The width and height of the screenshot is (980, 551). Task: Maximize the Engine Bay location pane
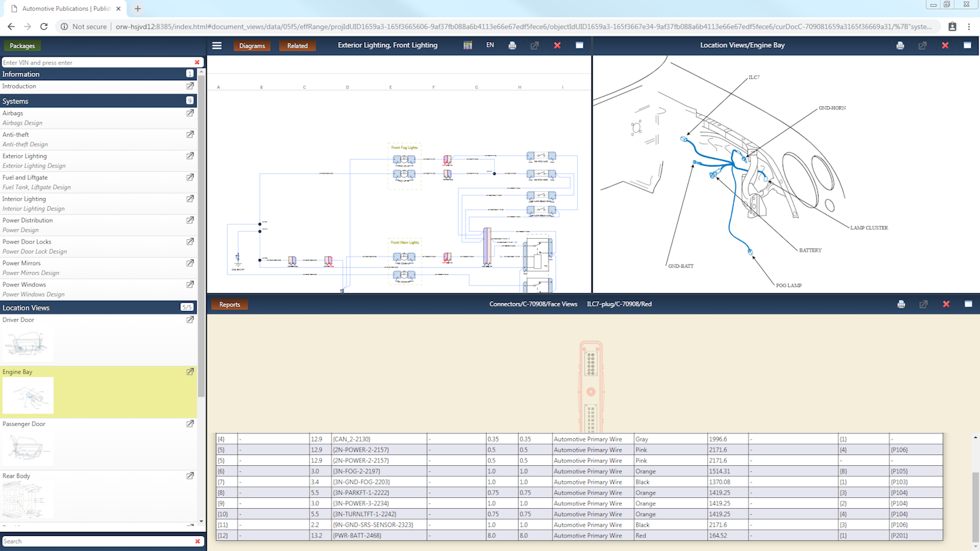[967, 46]
